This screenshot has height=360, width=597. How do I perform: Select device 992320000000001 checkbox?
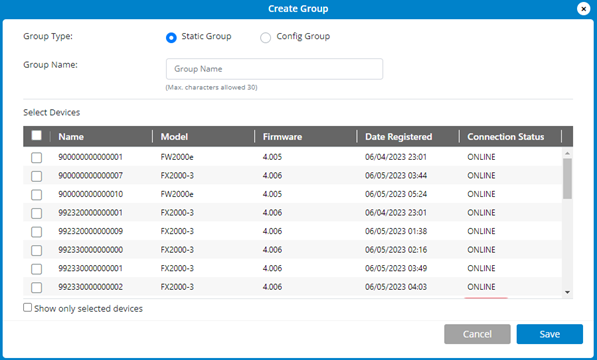[x=37, y=213]
